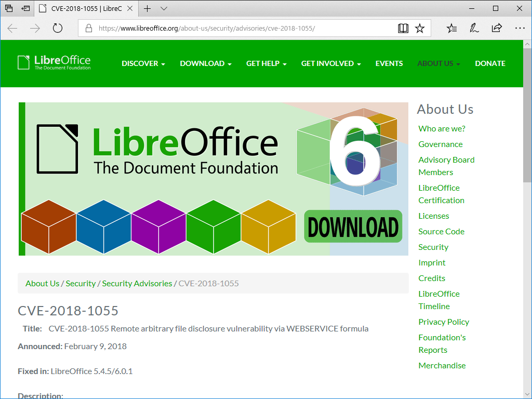Open the Who are we? sidebar link

(442, 129)
